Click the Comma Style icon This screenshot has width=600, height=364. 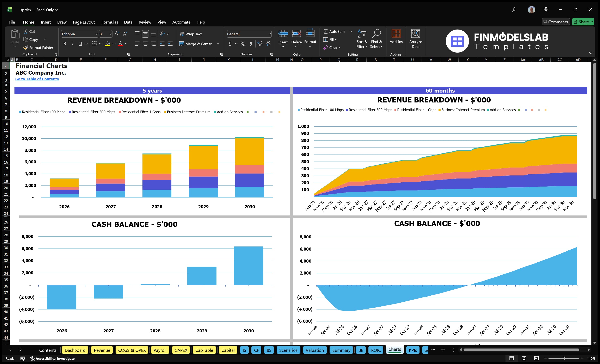(x=251, y=44)
